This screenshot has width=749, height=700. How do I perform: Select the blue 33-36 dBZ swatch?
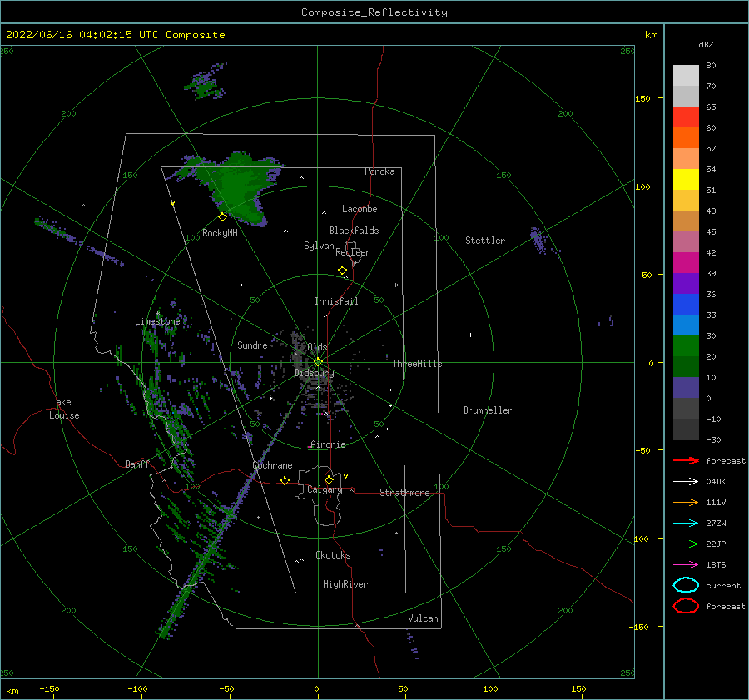pos(686,305)
